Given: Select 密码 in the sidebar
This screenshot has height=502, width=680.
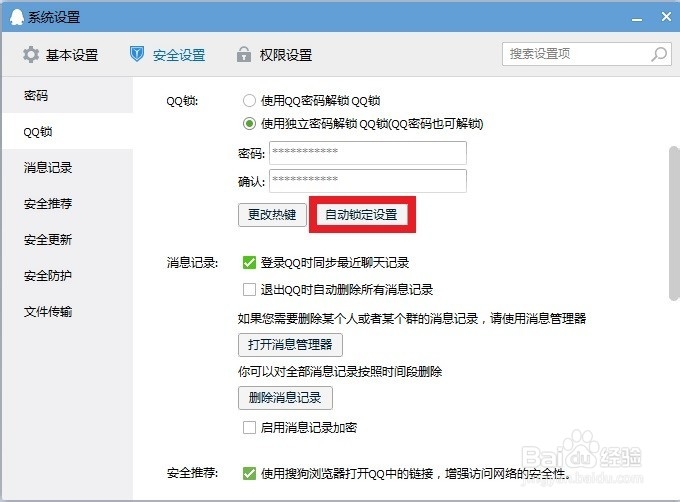Looking at the screenshot, I should [x=68, y=95].
